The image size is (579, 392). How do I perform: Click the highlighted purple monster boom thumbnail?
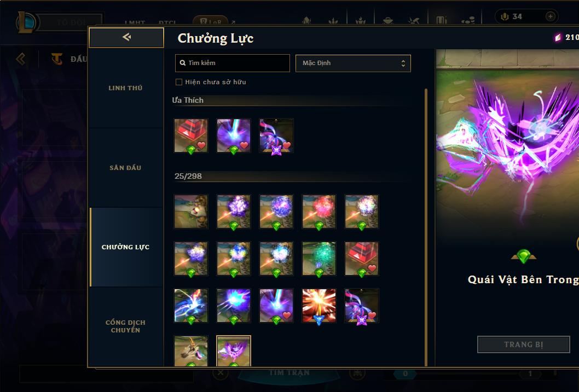pos(233,351)
